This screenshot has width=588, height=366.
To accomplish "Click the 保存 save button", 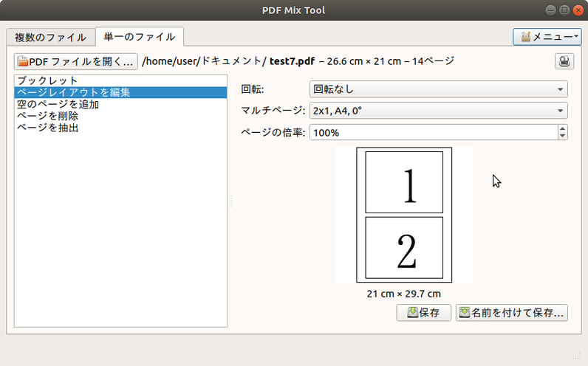I will 423,312.
